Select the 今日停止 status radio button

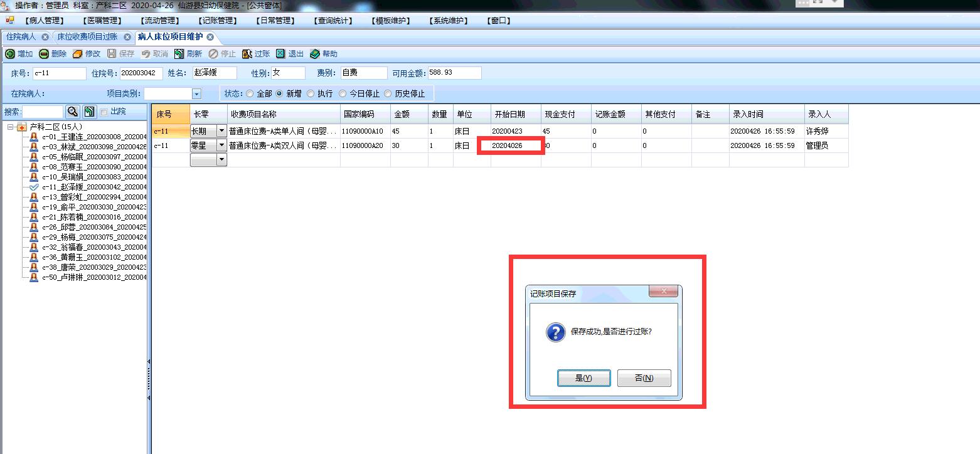point(343,93)
